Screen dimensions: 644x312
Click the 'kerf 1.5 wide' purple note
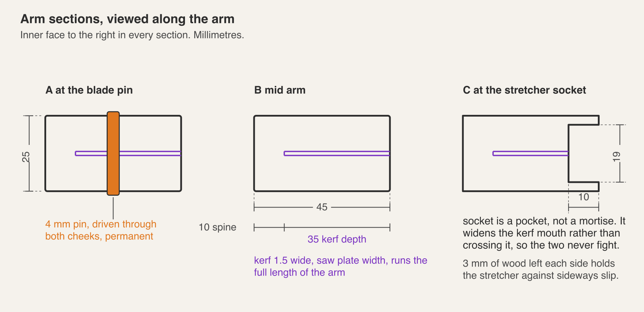pos(341,266)
